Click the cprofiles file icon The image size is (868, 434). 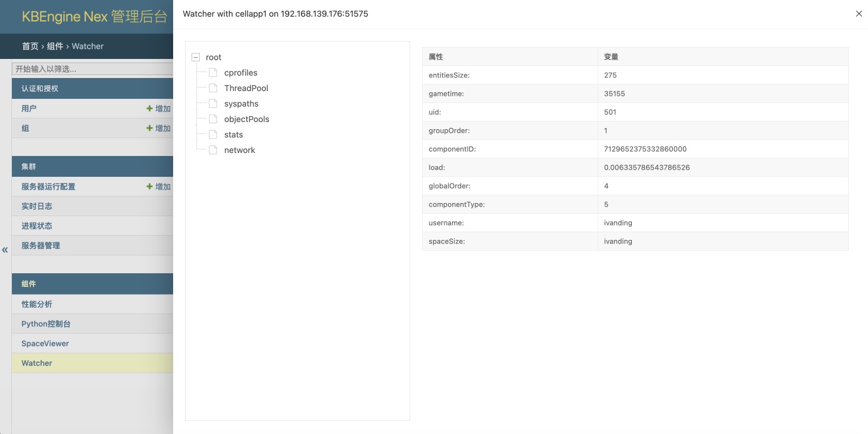click(x=213, y=73)
